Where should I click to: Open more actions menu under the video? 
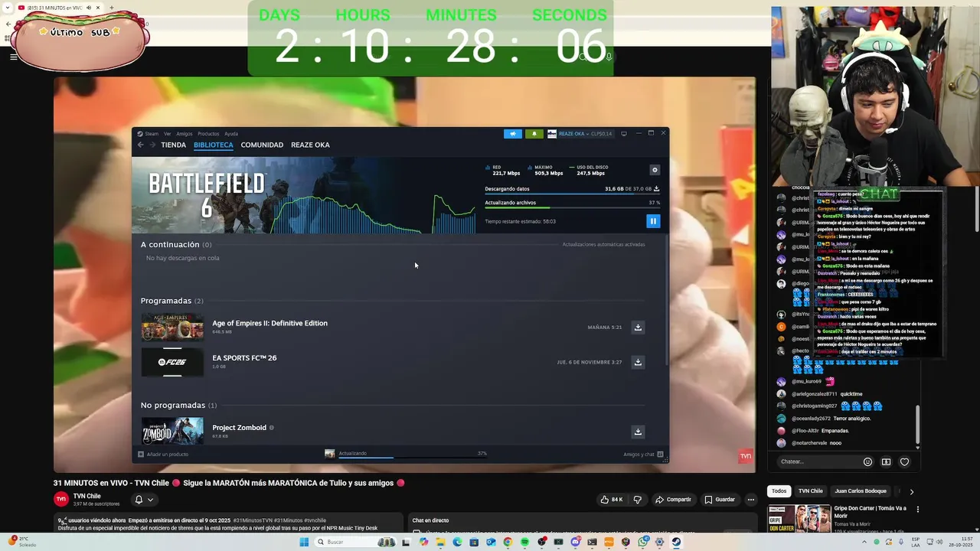[751, 500]
